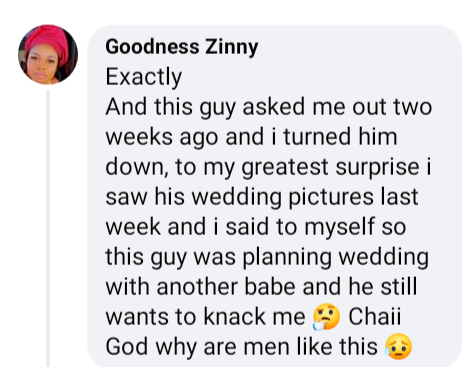Image resolution: width=466 pixels, height=367 pixels.
Task: Click the line "this guy was planning wedding"
Action: click(267, 257)
